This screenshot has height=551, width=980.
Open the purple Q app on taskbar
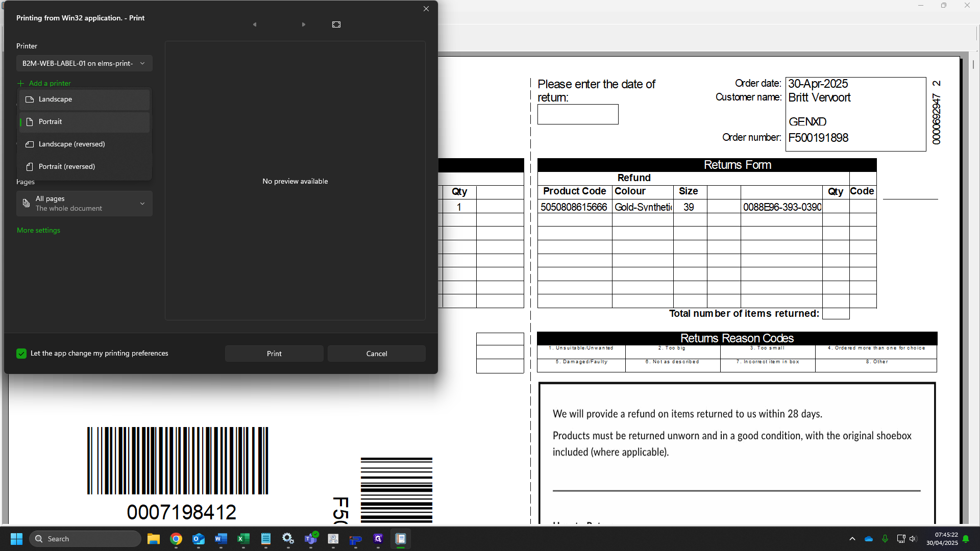(378, 539)
